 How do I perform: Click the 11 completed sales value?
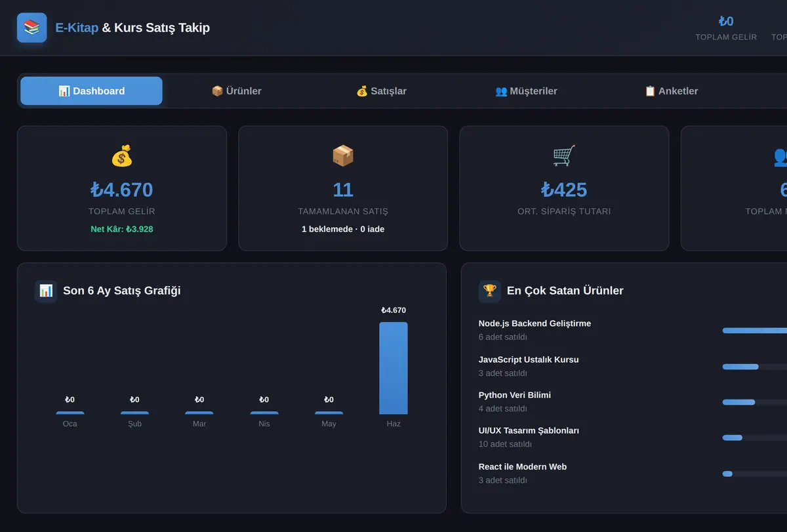pos(343,190)
